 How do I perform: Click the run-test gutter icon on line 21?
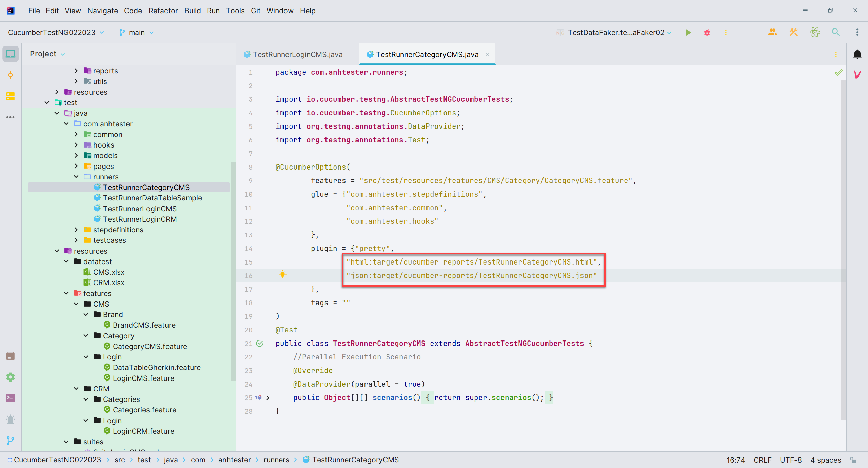(x=260, y=343)
